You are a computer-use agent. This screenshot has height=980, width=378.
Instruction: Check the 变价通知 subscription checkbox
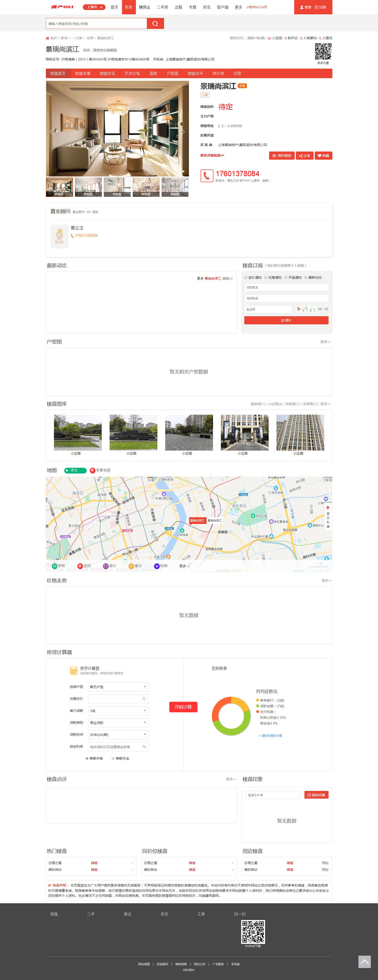tap(246, 277)
